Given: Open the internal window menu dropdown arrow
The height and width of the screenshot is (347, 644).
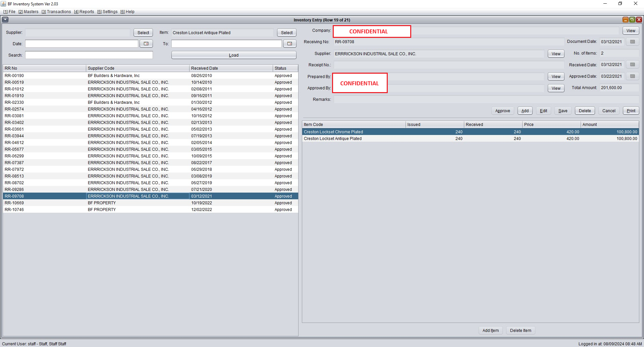Looking at the screenshot, I should [5, 20].
